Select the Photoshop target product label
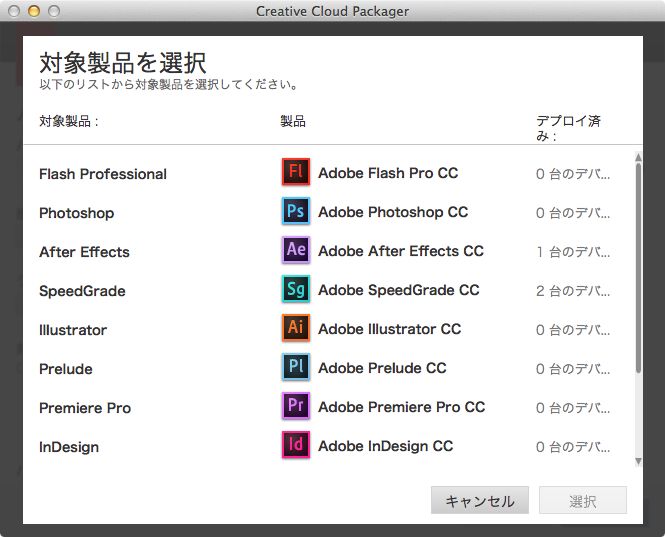665x537 pixels. pyautogui.click(x=76, y=213)
